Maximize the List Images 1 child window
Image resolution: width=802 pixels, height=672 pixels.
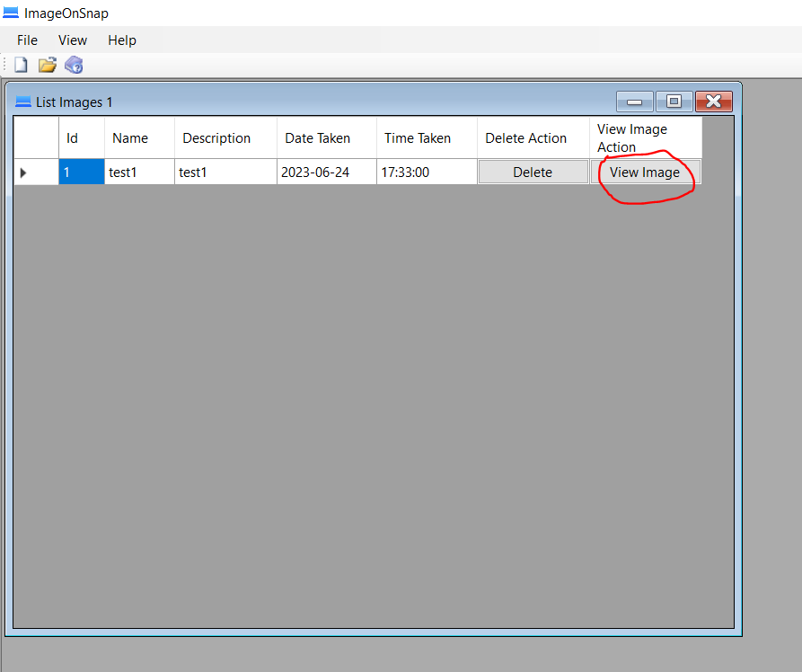pyautogui.click(x=674, y=102)
